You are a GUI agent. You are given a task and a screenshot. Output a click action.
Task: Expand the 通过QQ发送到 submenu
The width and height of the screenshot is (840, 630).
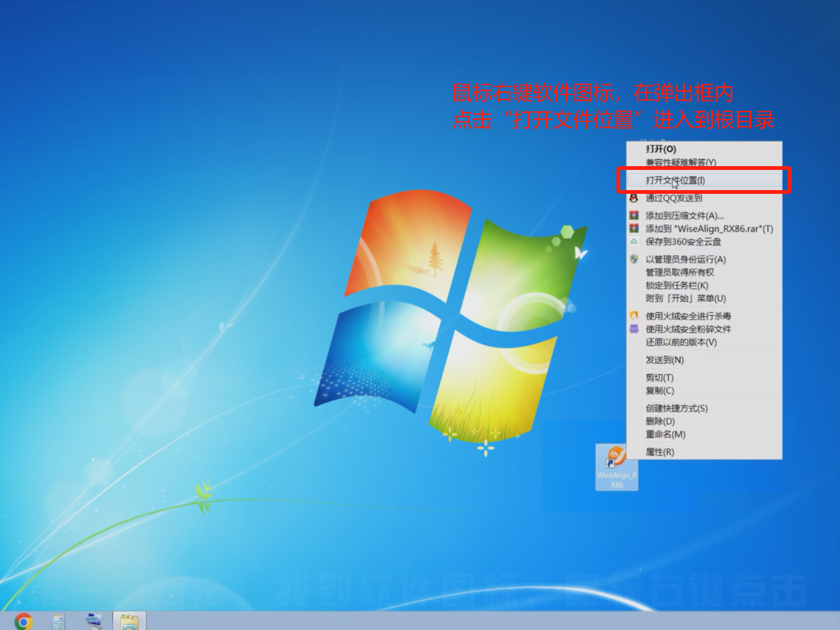[673, 198]
